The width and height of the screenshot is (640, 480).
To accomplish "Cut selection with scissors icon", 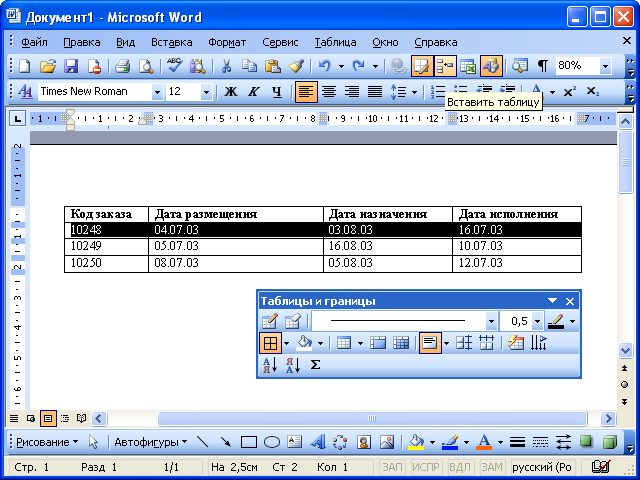I will coord(226,66).
